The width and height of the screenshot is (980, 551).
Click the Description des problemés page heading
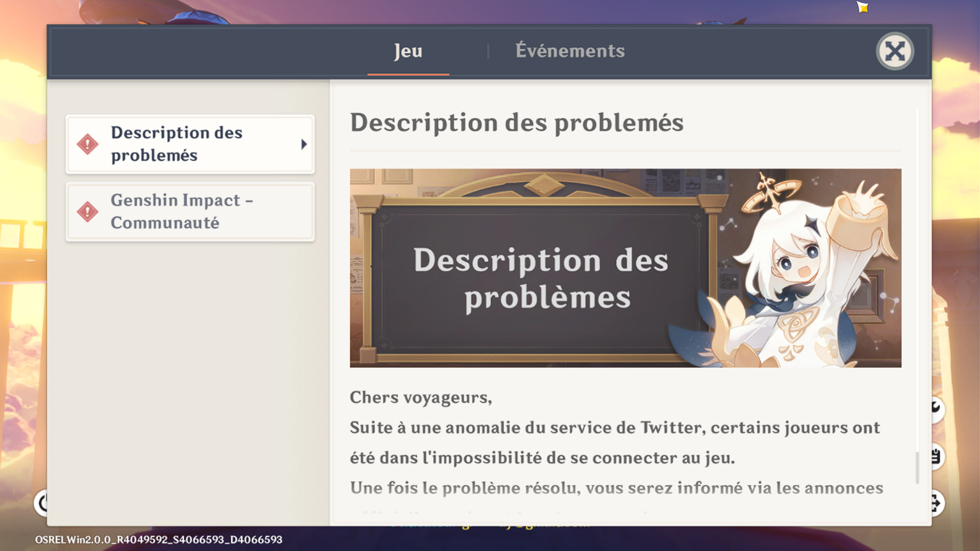tap(517, 122)
